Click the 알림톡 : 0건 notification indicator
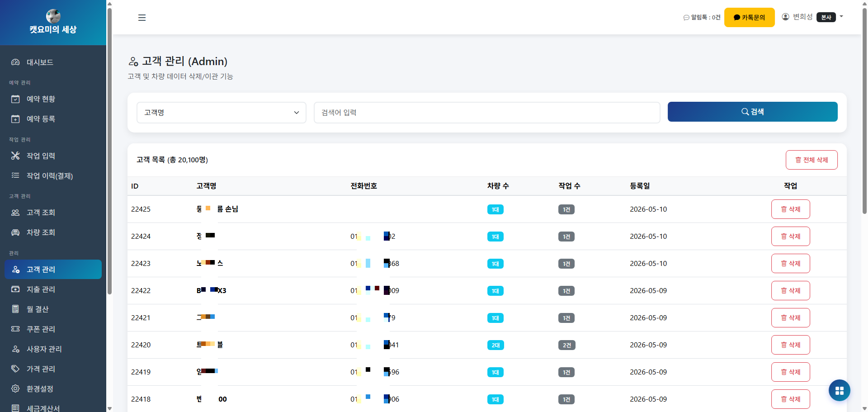Viewport: 868px width, 412px height. [x=702, y=18]
